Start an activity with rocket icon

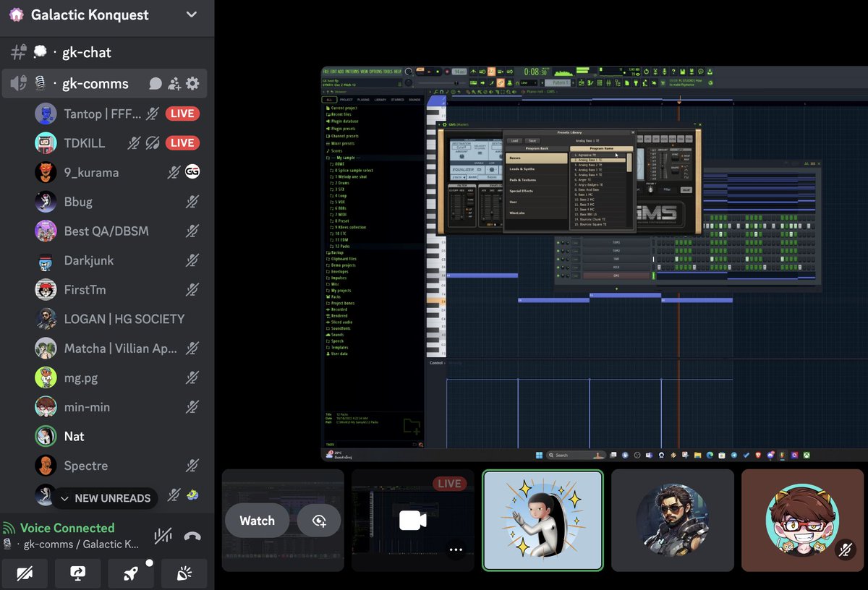coord(131,573)
